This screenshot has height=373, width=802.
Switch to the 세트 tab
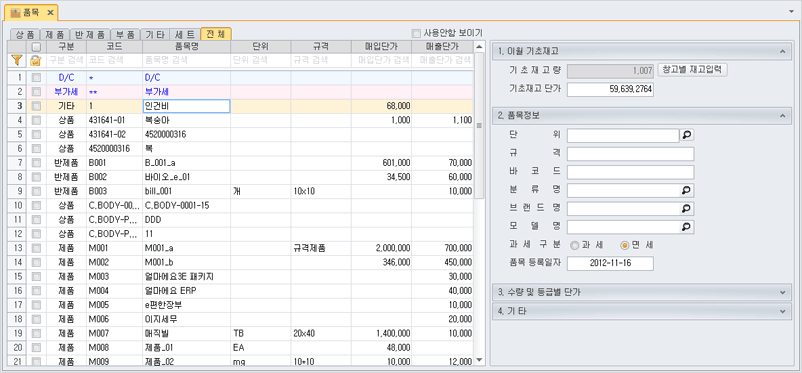click(185, 34)
